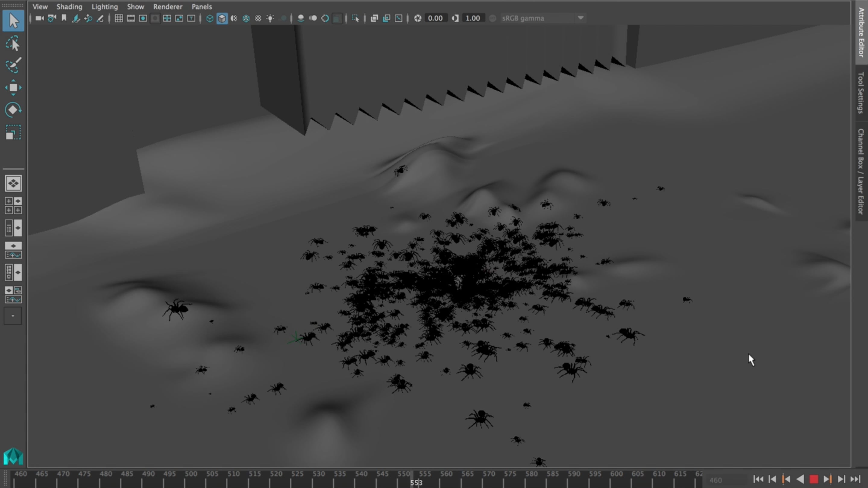Activate the Rotate tool

pyautogui.click(x=13, y=110)
